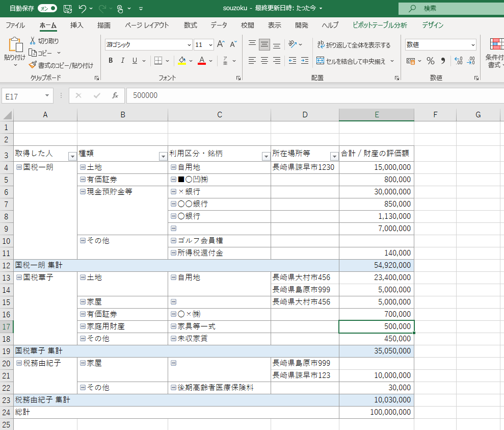Open the 挿入 ribbon tab
Viewport: 504px width, 430px height.
pos(77,25)
